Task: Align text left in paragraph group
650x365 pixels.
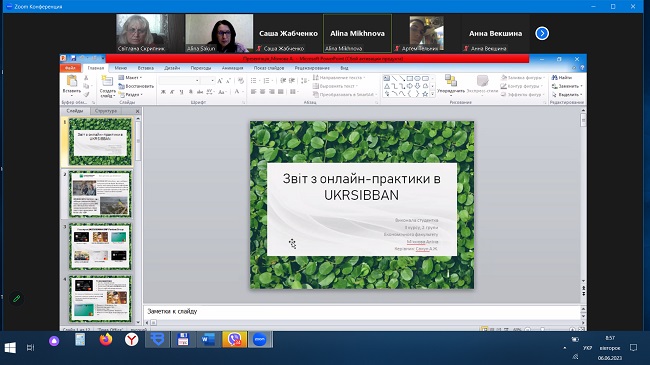Action: (x=253, y=92)
